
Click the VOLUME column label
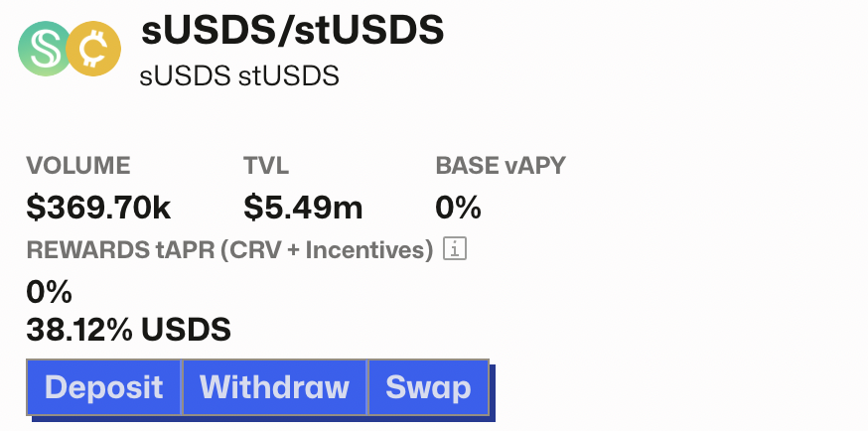point(78,166)
